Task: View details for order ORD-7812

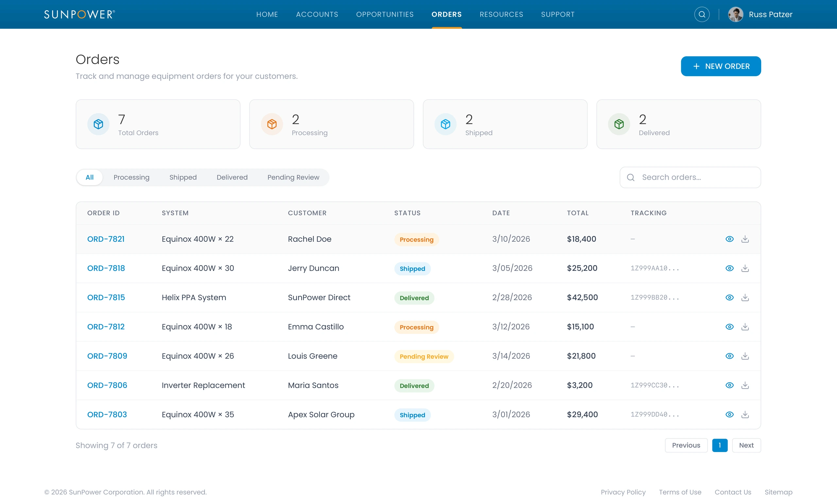Action: [729, 327]
